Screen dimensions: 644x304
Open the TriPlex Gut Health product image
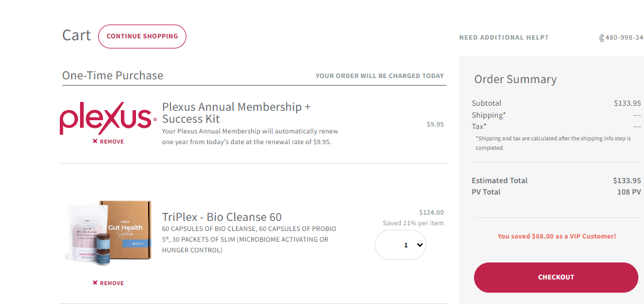coord(110,234)
